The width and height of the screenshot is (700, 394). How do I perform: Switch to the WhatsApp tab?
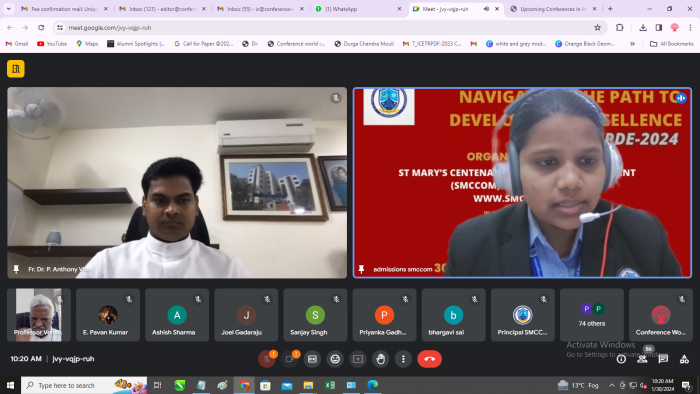click(x=358, y=9)
